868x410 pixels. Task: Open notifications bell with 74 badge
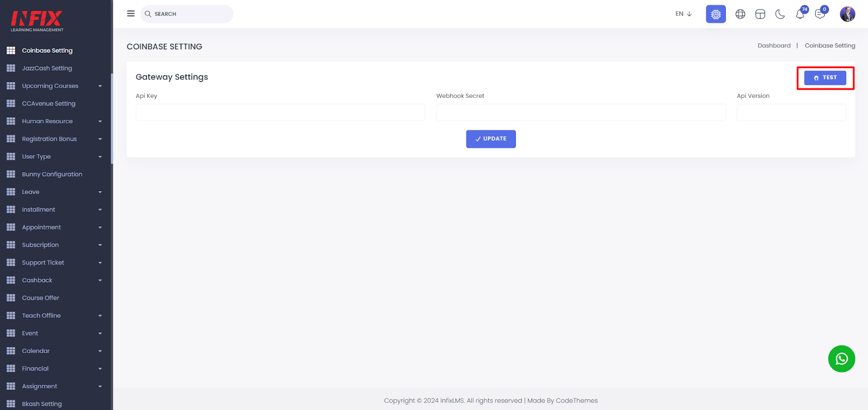click(x=801, y=14)
